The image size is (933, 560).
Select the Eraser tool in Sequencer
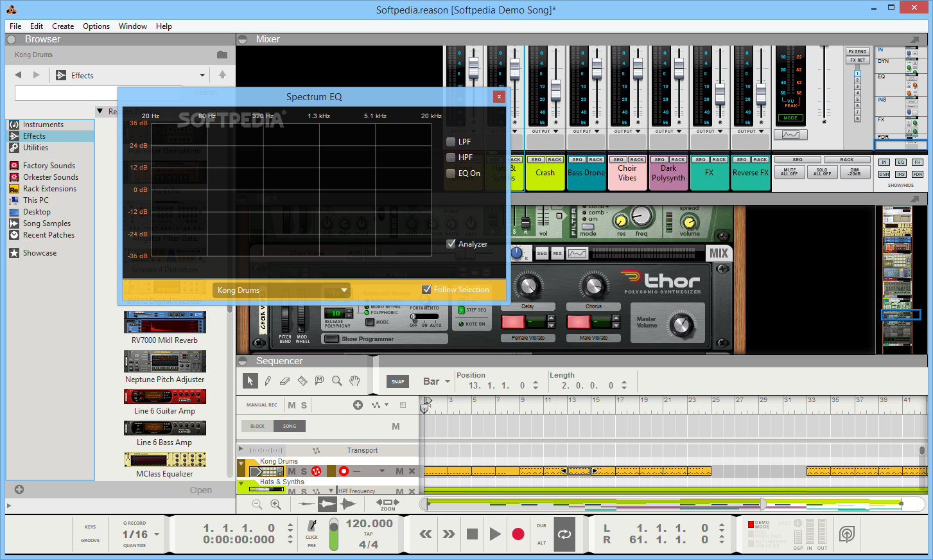click(x=285, y=381)
